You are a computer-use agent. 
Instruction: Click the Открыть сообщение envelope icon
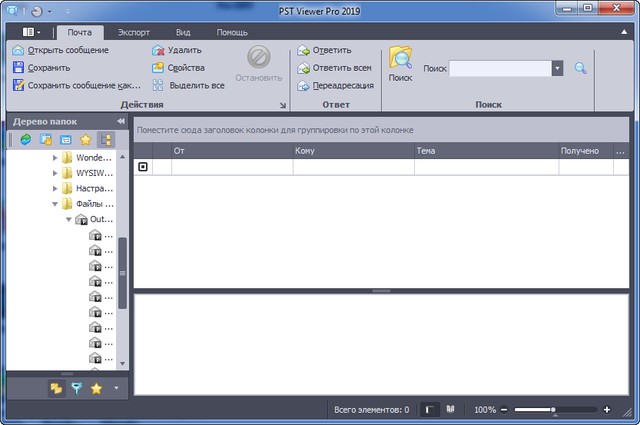[x=18, y=50]
